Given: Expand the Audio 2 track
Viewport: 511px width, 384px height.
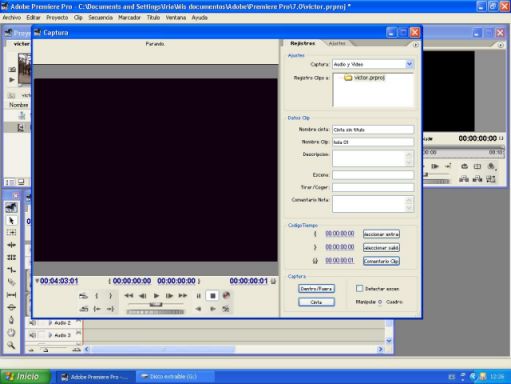Looking at the screenshot, I should [x=50, y=323].
